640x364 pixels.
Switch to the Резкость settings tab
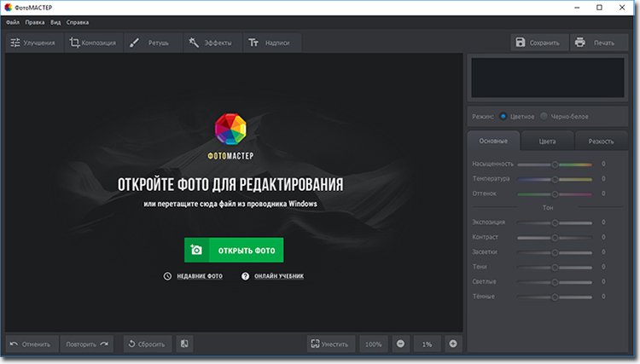(602, 142)
